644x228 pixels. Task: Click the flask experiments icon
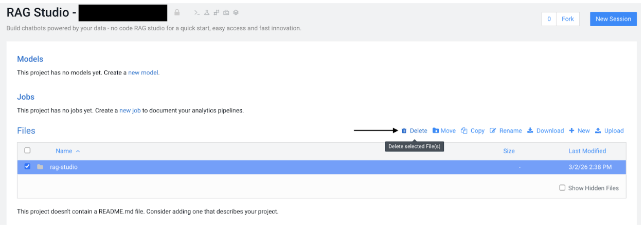[x=206, y=12]
